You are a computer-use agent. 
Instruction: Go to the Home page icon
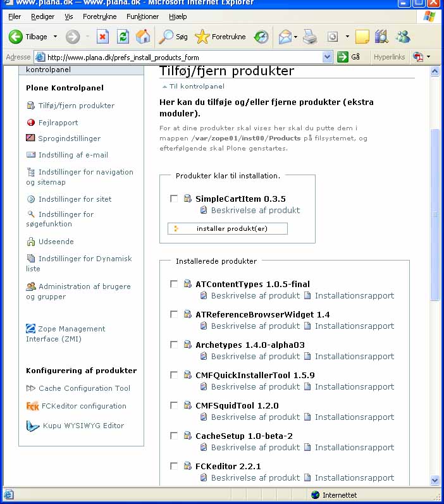click(x=143, y=37)
